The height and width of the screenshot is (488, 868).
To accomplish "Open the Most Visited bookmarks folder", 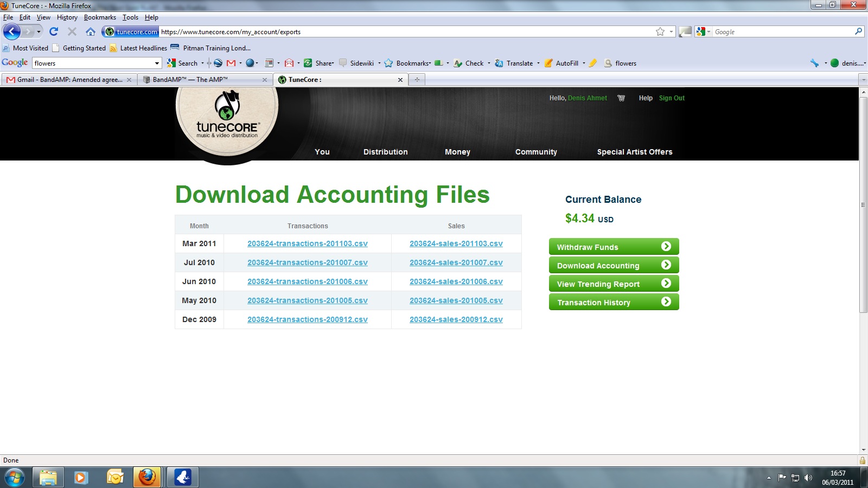I will (25, 48).
